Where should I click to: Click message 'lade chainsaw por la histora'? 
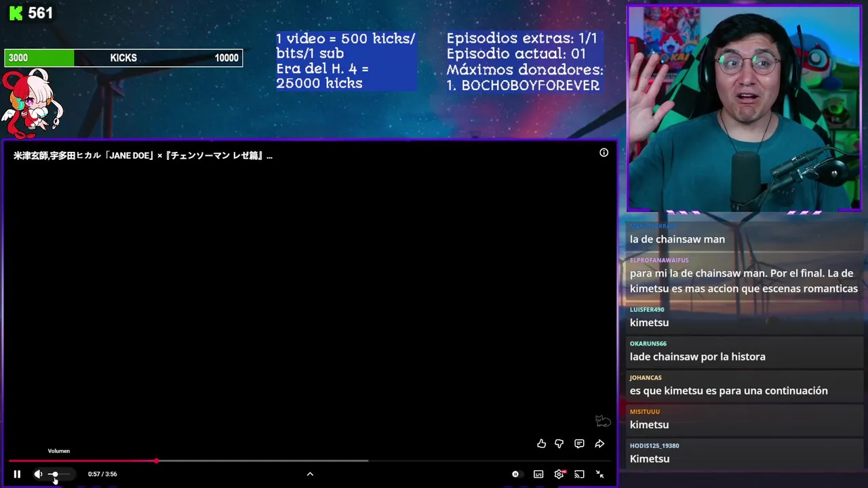pos(698,357)
